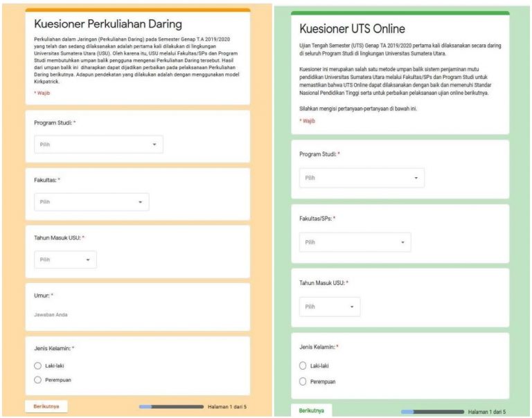Click the 'Kuesioner UTS Online' title

352,29
